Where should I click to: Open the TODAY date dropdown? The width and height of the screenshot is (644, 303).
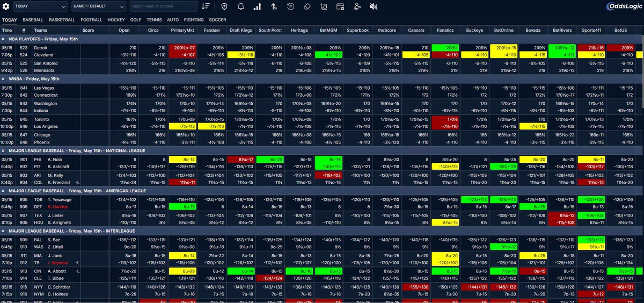pyautogui.click(x=40, y=6)
